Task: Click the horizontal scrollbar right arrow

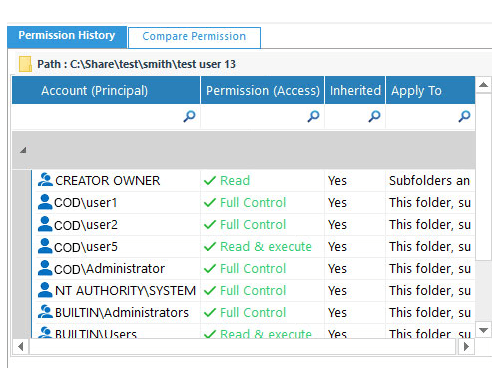Action: click(x=466, y=347)
